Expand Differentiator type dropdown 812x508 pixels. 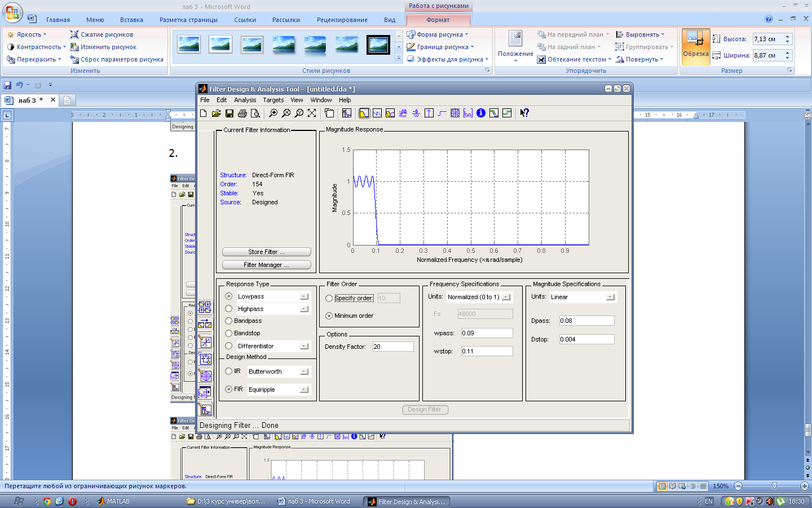(304, 347)
